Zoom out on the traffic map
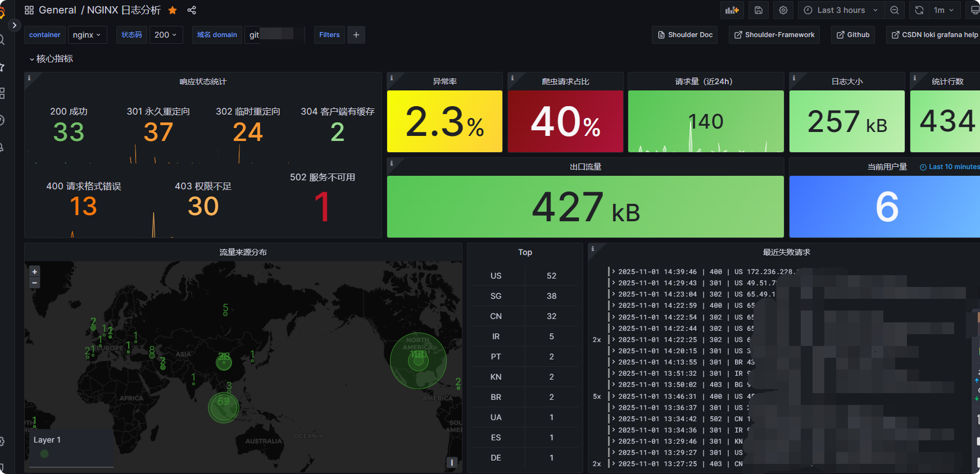The width and height of the screenshot is (980, 474). 34,283
